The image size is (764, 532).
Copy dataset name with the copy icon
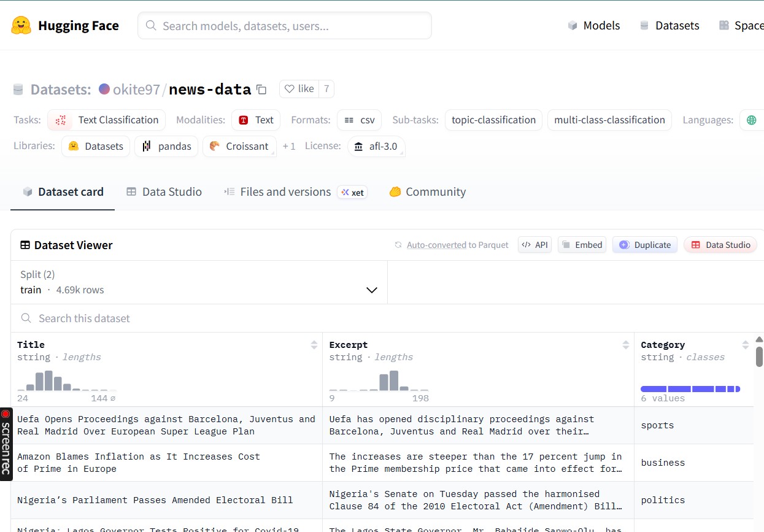[261, 90]
